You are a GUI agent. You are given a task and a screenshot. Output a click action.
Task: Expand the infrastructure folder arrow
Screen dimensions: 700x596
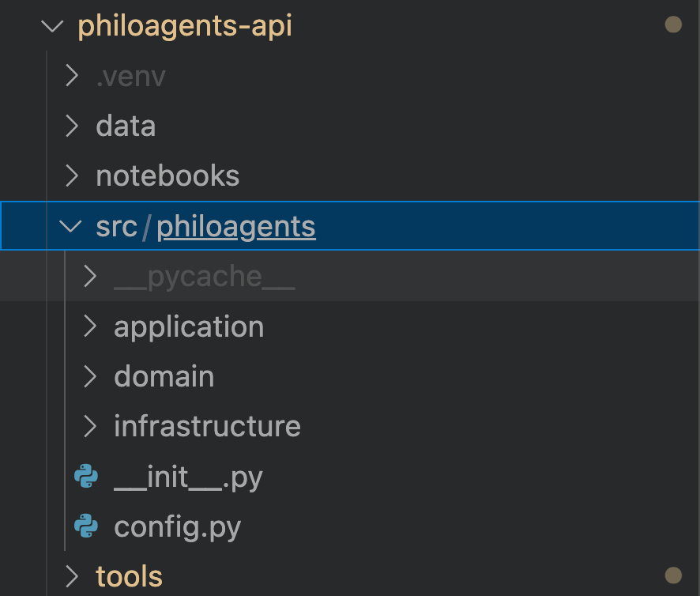(90, 426)
